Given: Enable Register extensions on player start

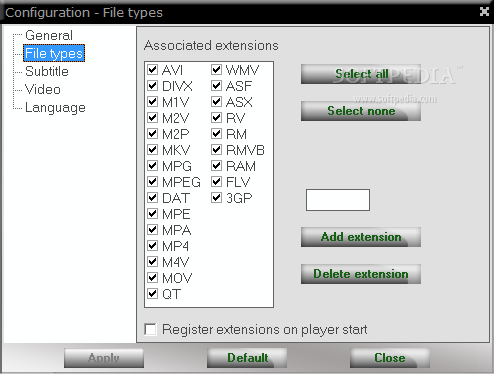Looking at the screenshot, I should pos(150,329).
